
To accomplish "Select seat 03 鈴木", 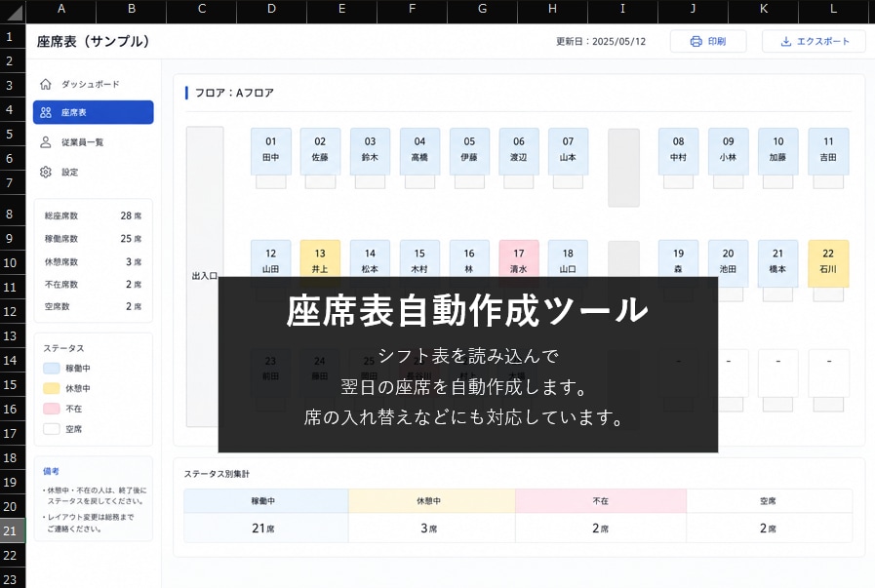I will (370, 152).
